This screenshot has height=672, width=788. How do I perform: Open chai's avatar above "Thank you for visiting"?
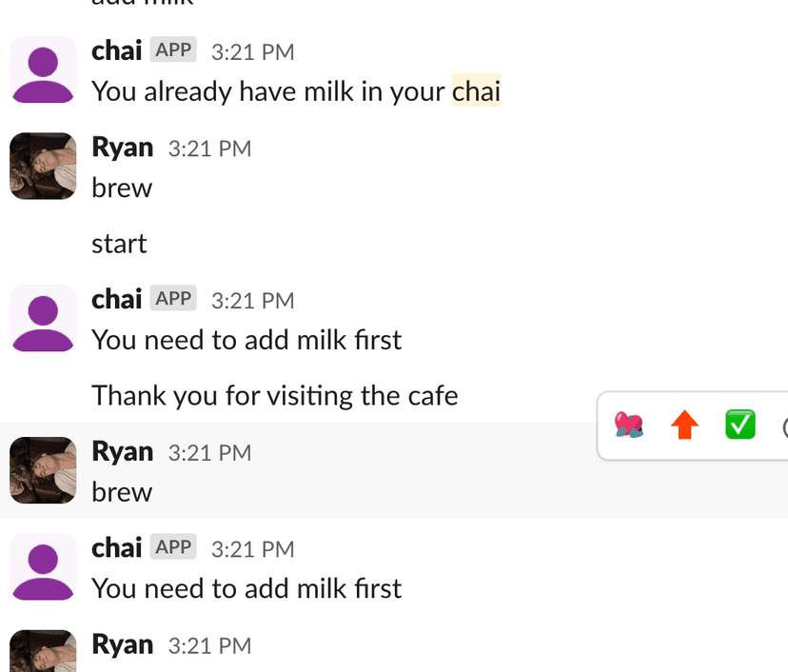42,318
